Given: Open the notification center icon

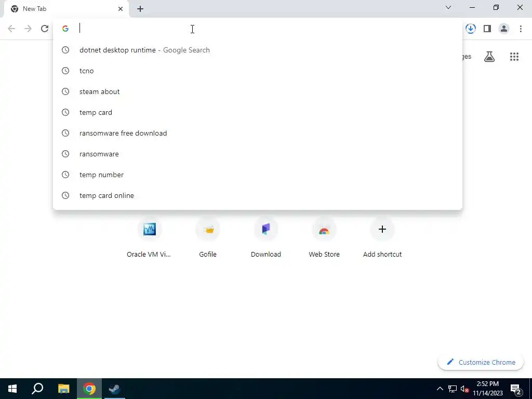Looking at the screenshot, I should [516, 389].
